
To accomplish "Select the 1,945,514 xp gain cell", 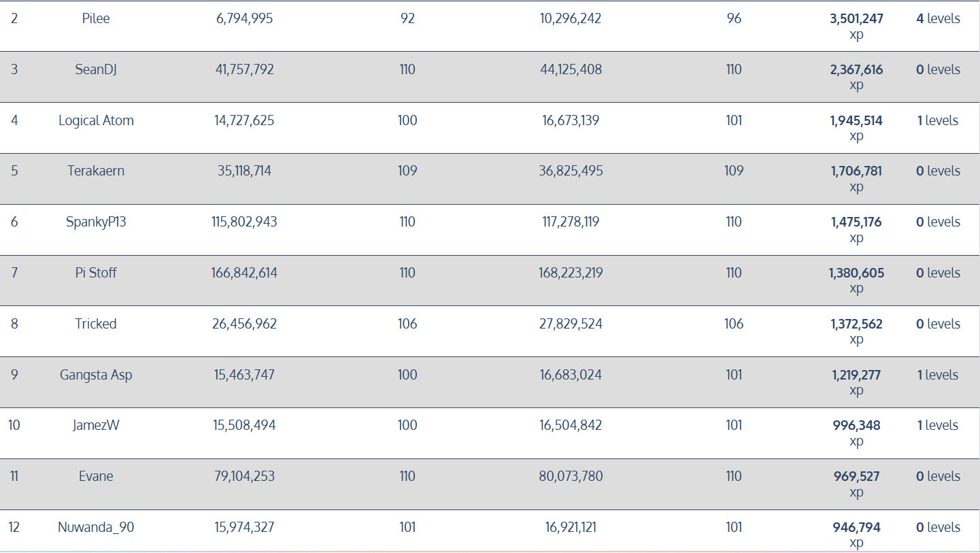I will coord(856,121).
